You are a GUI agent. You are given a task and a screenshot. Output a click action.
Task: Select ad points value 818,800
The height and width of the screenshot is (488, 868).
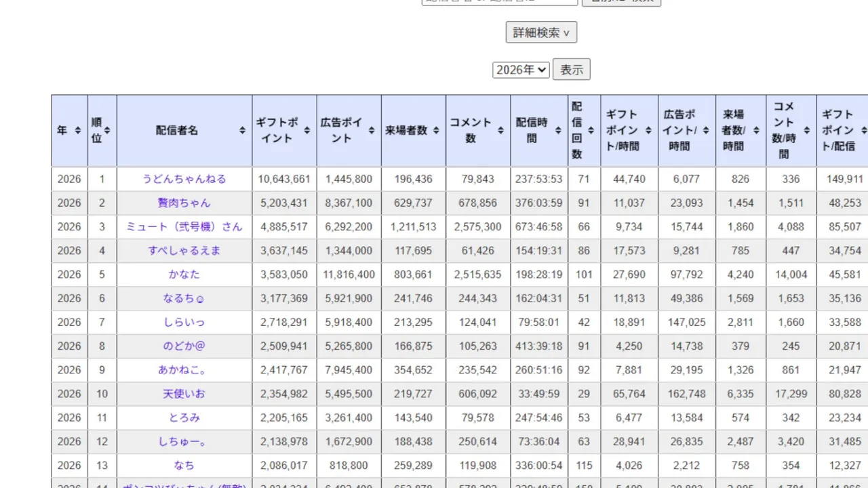tap(349, 466)
